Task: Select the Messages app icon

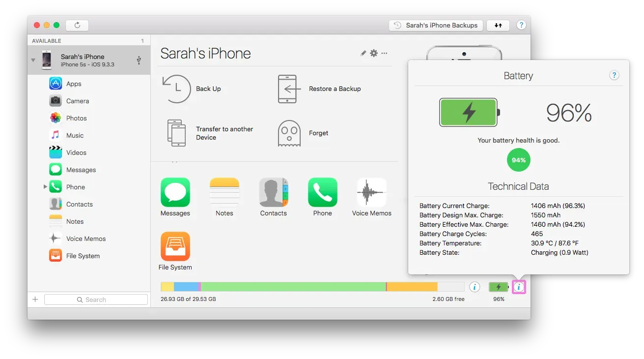Action: [175, 192]
